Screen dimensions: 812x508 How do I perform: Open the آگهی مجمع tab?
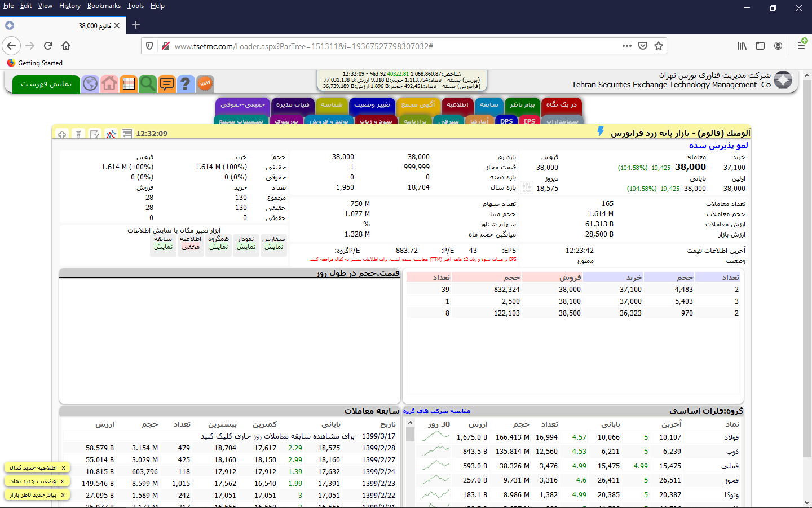418,105
